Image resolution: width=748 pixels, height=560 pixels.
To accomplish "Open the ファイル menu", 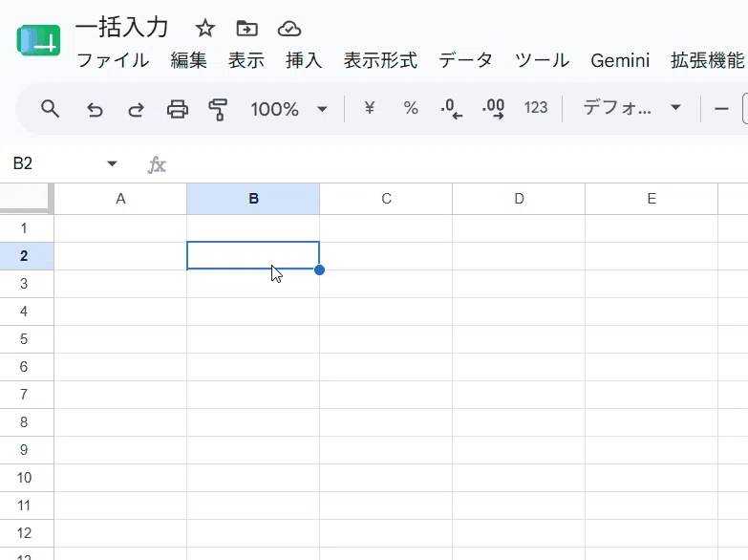I will coord(113,60).
